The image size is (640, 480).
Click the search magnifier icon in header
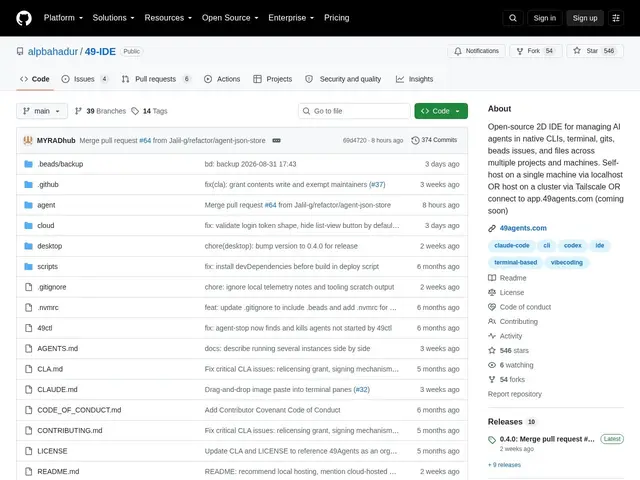point(513,18)
